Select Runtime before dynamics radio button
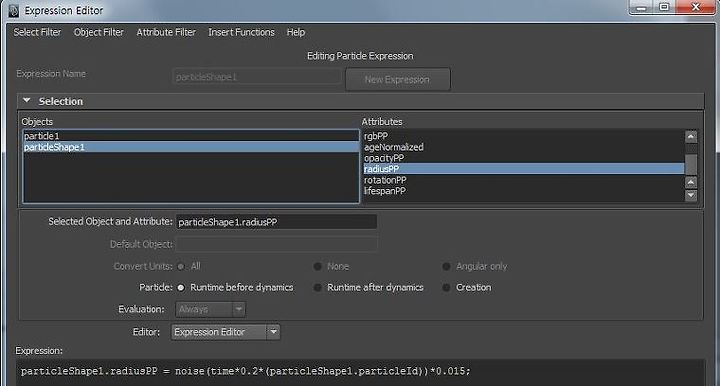720x386 pixels. click(181, 287)
